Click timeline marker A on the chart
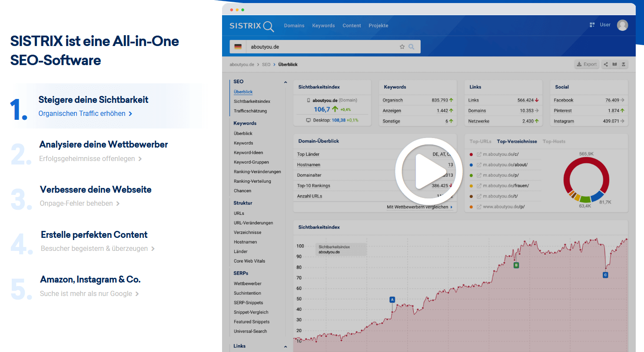The width and height of the screenshot is (644, 352). pyautogui.click(x=392, y=299)
